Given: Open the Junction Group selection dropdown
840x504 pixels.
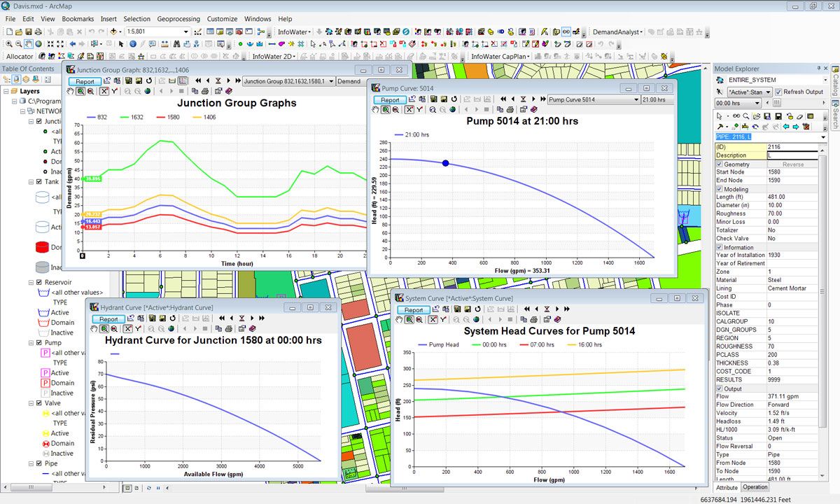Looking at the screenshot, I should (331, 81).
